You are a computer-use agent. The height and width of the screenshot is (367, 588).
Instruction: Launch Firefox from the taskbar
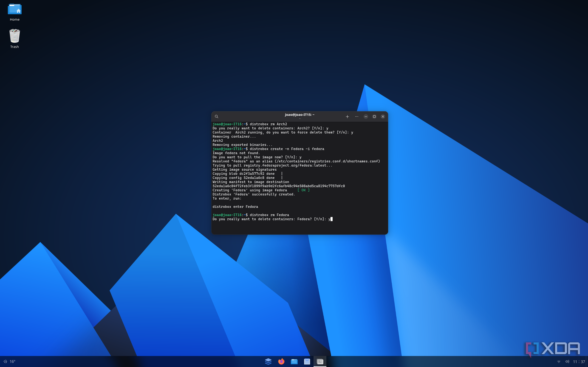(281, 361)
